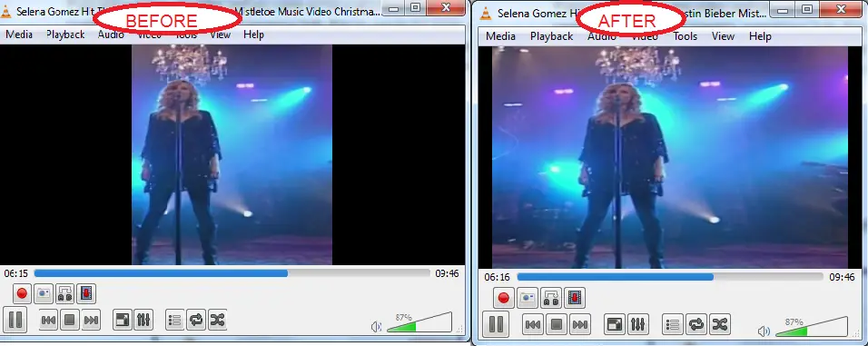This screenshot has height=346, width=868.
Task: Stop playback in the AFTER window
Action: click(557, 324)
